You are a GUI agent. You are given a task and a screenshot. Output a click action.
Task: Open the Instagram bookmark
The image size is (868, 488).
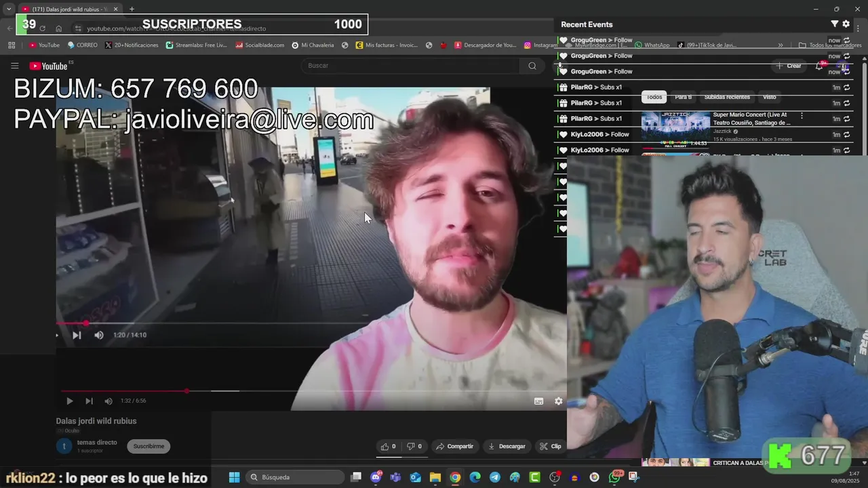540,45
